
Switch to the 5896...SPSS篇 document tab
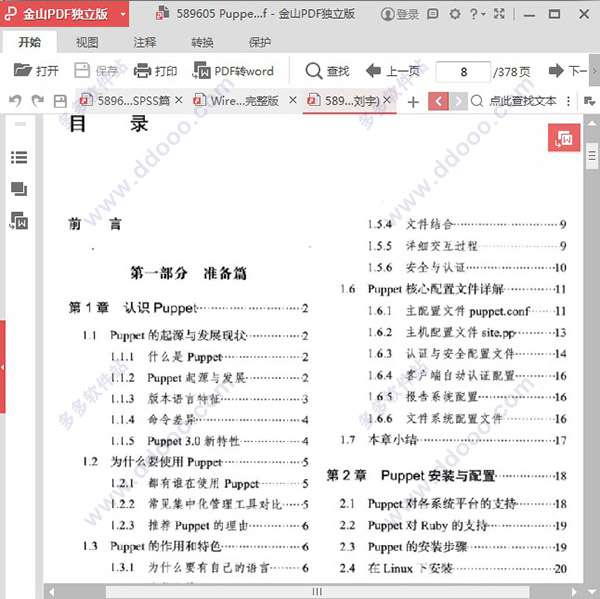coord(124,101)
